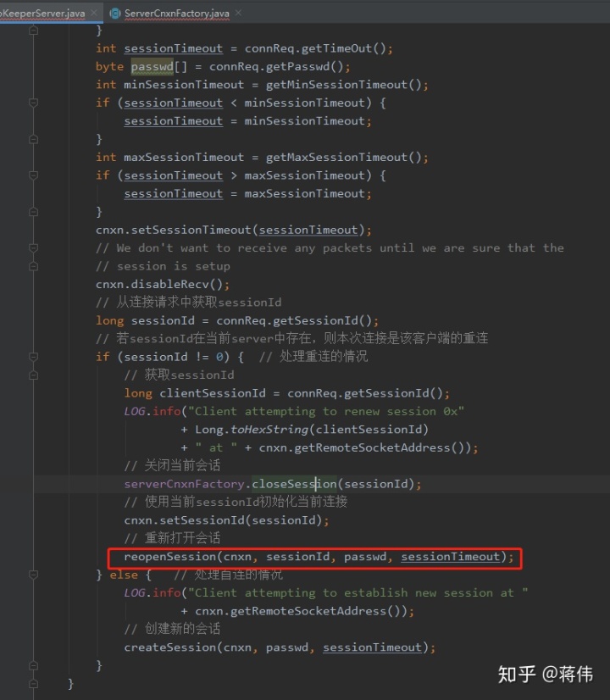Click the 'passwd' variable in byte declaration
This screenshot has width=610, height=700.
(x=152, y=66)
